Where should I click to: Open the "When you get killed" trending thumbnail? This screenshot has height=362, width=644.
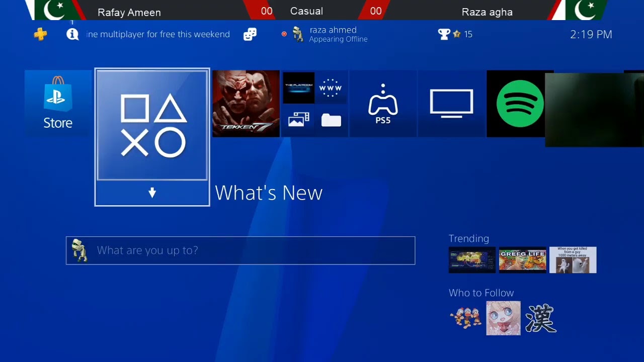pos(573,260)
